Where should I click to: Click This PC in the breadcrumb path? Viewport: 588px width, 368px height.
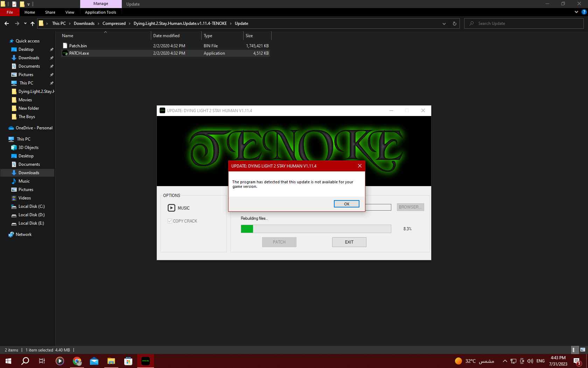pyautogui.click(x=59, y=23)
